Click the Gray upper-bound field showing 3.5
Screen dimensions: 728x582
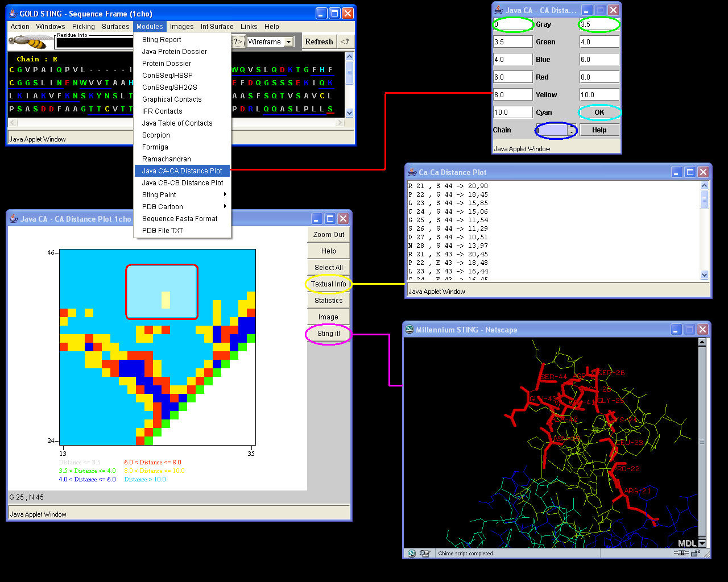[599, 24]
